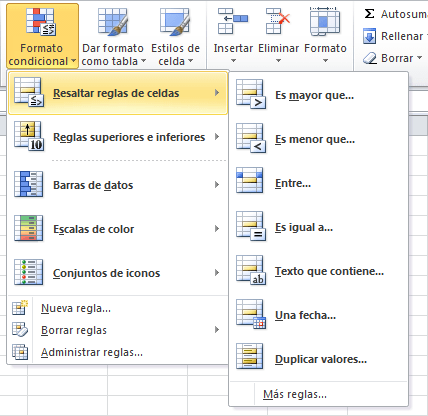Click the Más reglas link
Screen dimensions: 428x416
click(295, 394)
